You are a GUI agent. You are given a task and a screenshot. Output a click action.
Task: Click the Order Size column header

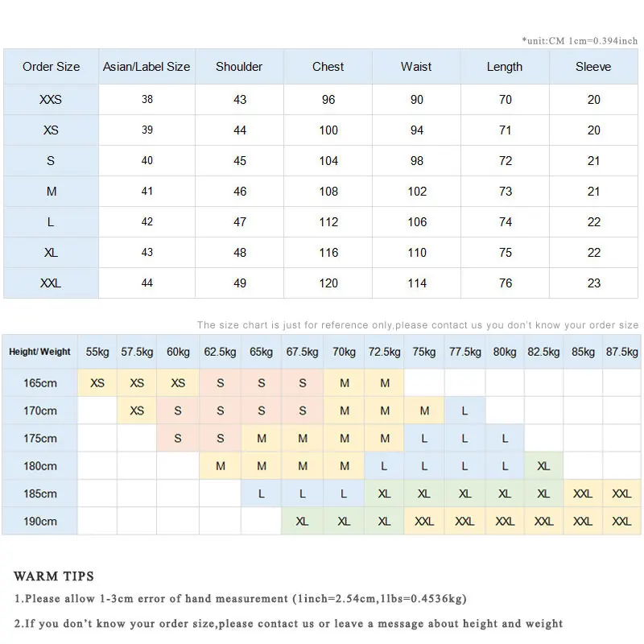(x=51, y=67)
